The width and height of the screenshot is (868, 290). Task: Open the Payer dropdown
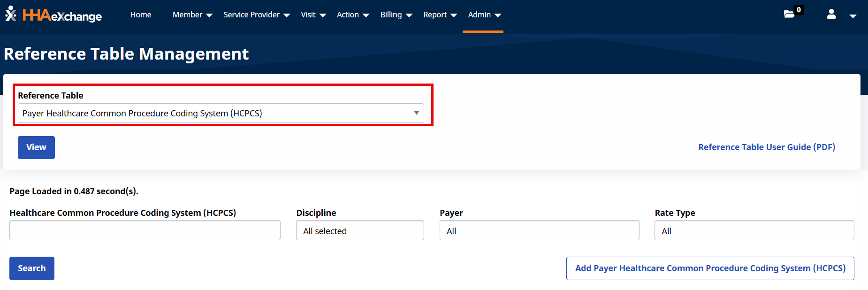click(x=539, y=230)
